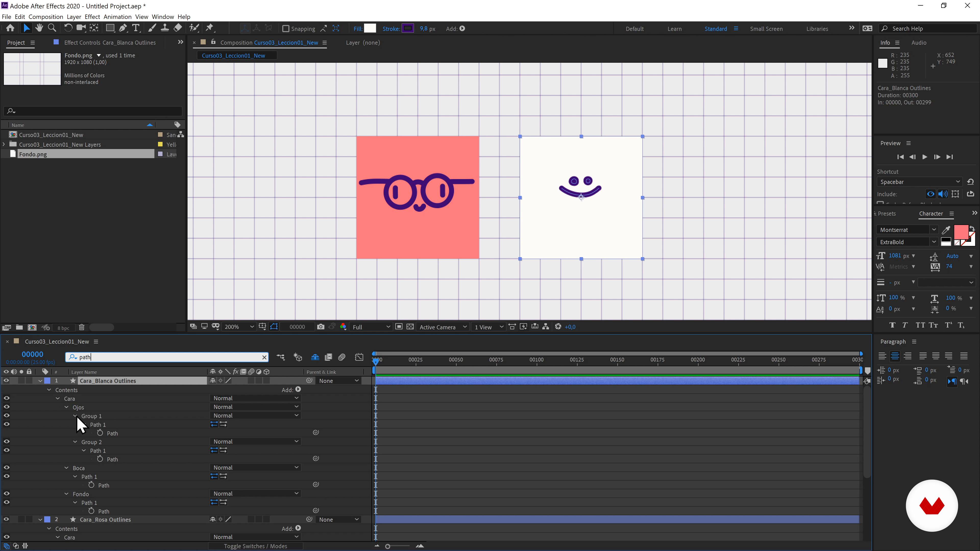Viewport: 980px width, 551px height.
Task: Switch to the Libraries workspace
Action: click(x=817, y=29)
